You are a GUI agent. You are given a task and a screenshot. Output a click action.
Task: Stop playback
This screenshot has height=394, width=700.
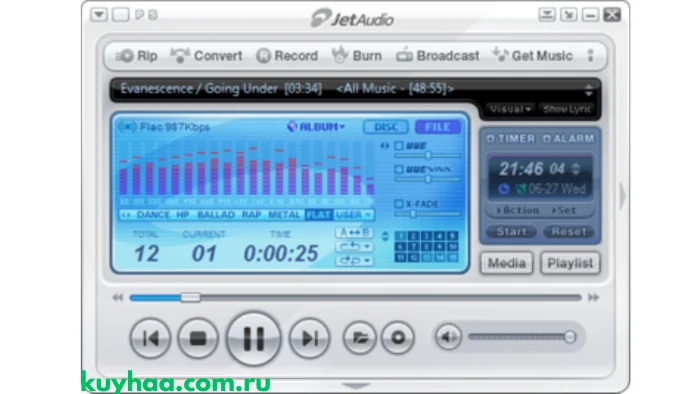tap(198, 338)
